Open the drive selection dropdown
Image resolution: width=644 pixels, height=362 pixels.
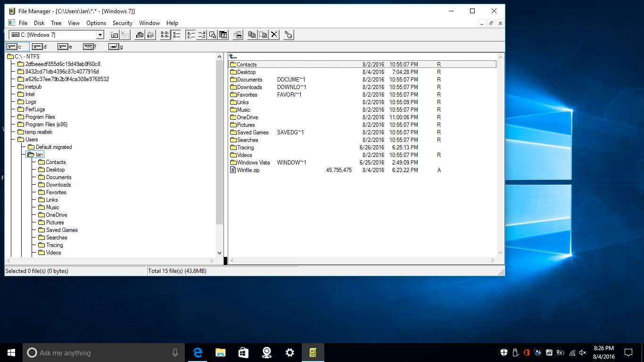pos(99,34)
